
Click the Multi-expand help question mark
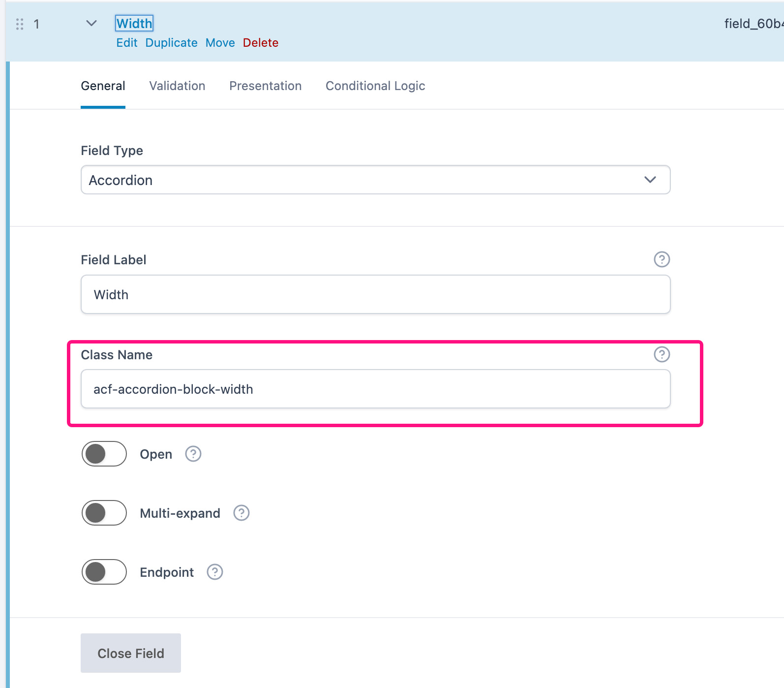tap(241, 513)
